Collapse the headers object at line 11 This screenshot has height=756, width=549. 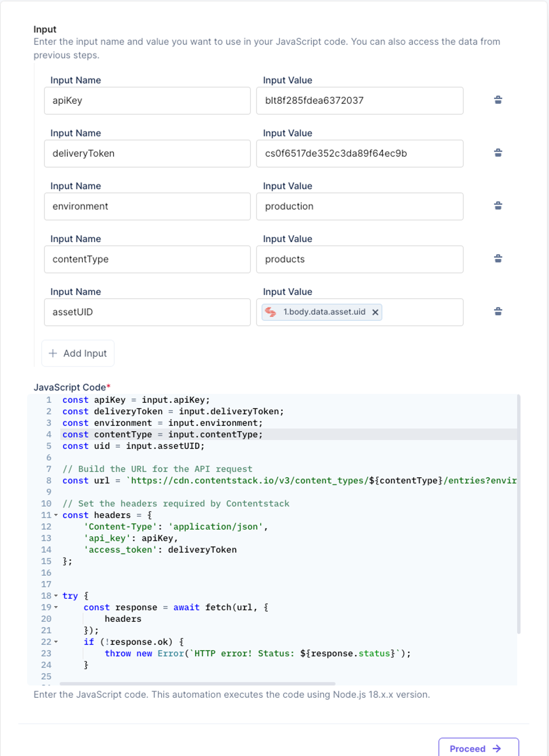coord(56,515)
